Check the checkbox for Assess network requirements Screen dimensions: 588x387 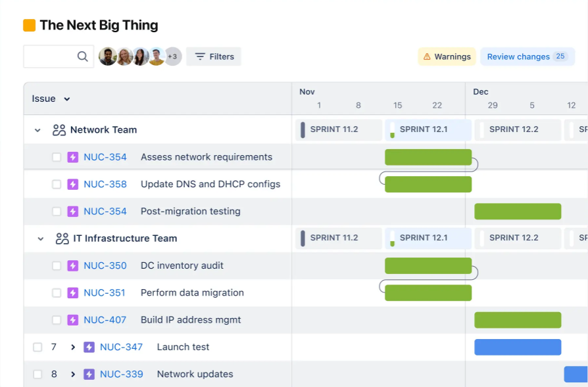57,156
